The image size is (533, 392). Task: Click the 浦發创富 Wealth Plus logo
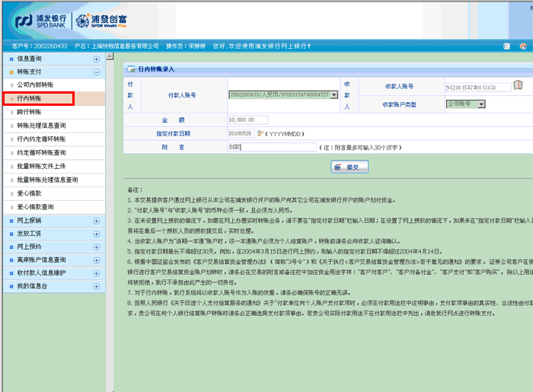click(101, 21)
